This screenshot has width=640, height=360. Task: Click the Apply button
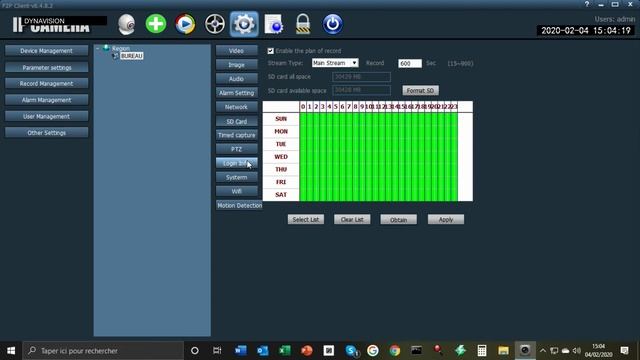446,220
